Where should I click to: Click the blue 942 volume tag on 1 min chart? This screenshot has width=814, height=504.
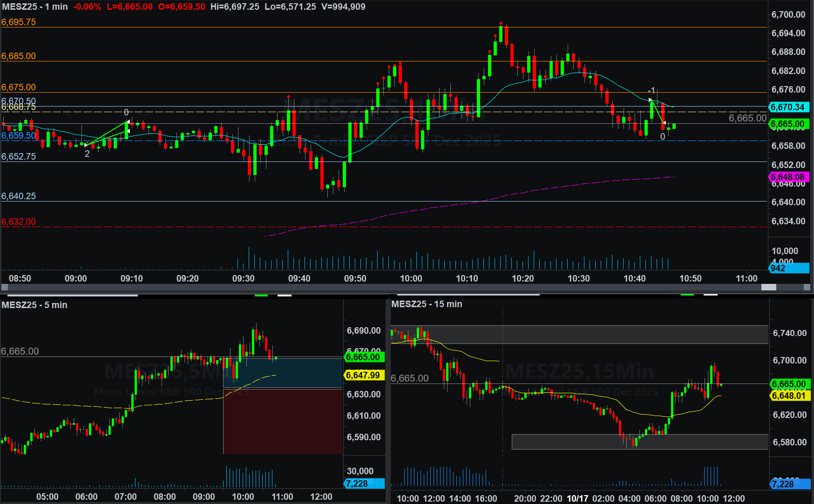coord(788,268)
